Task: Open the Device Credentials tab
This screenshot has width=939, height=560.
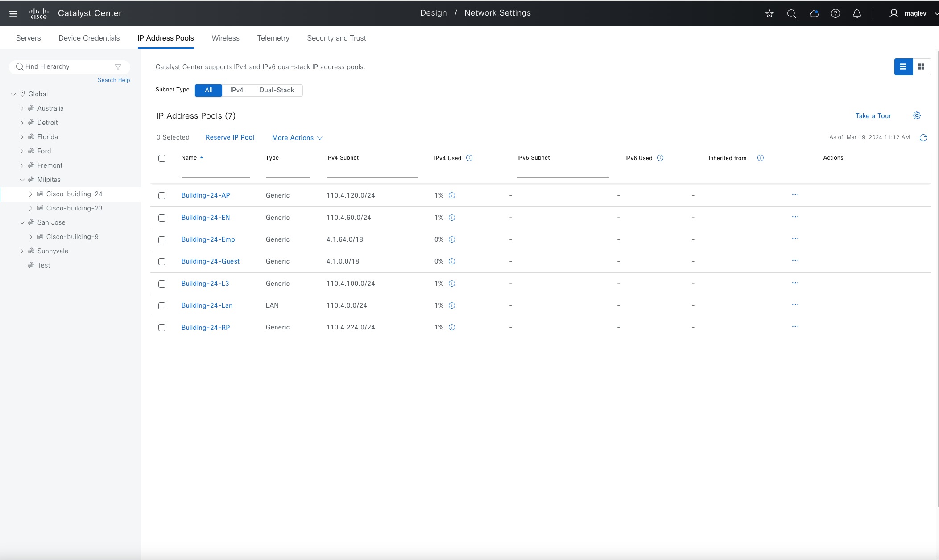Action: point(89,38)
